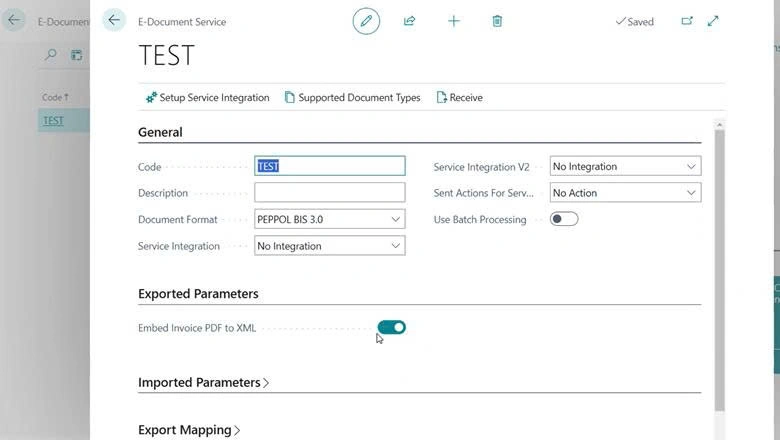Enable Use Batch Processing switch

564,219
